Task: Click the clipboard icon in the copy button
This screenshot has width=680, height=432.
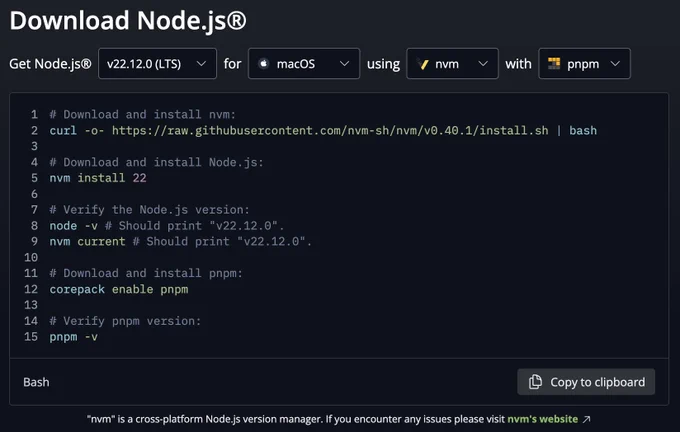Action: 535,382
